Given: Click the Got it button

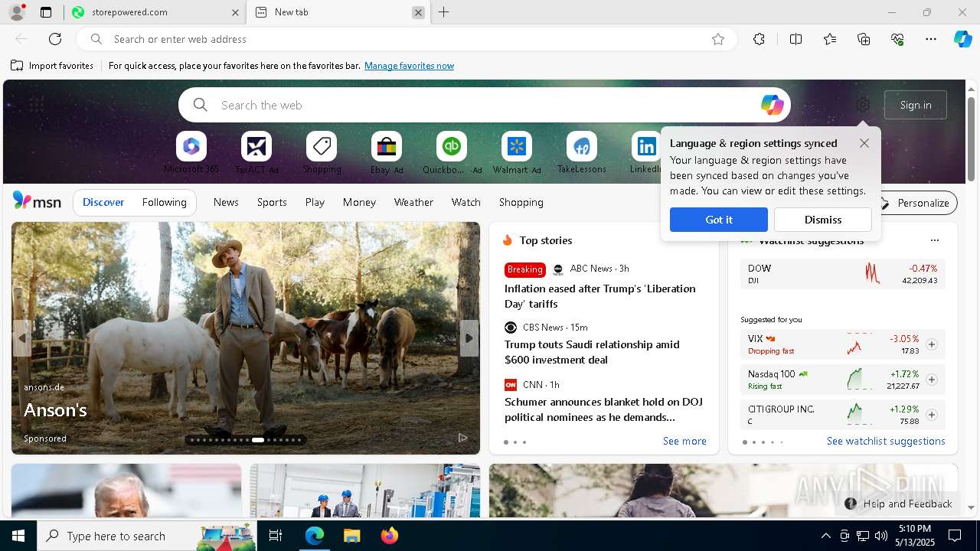Looking at the screenshot, I should pos(719,220).
